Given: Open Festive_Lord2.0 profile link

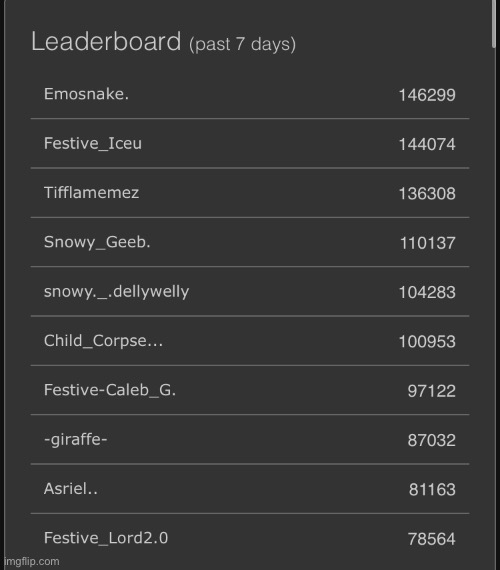Looking at the screenshot, I should [106, 538].
